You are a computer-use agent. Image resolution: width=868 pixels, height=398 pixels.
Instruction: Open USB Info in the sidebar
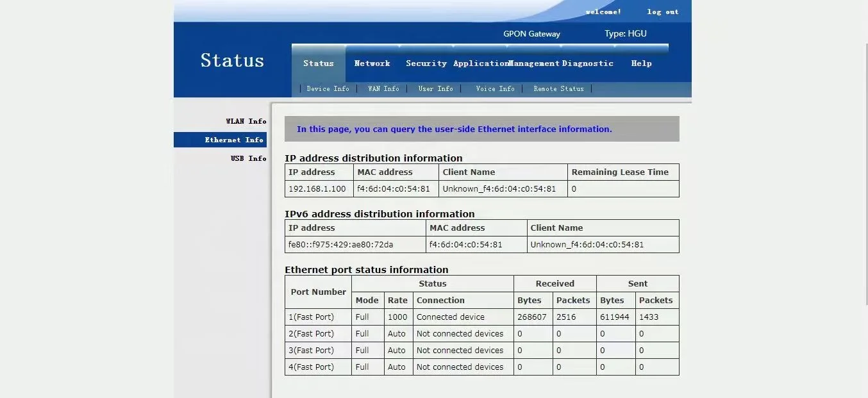pyautogui.click(x=248, y=158)
